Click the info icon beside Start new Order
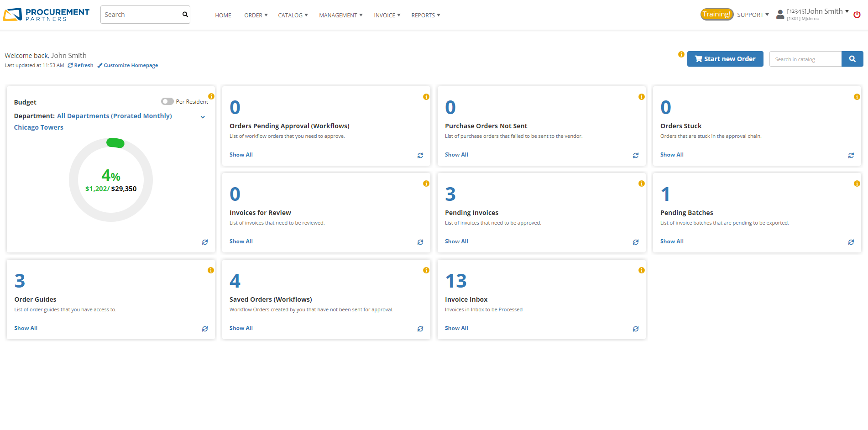 [681, 54]
